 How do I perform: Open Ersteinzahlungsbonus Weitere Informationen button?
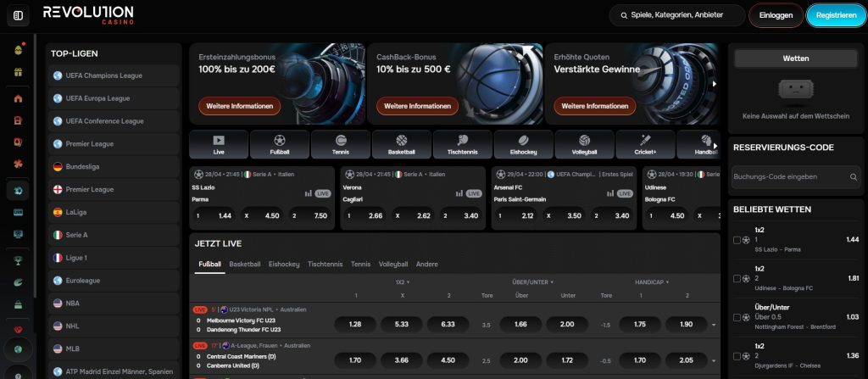tap(240, 106)
